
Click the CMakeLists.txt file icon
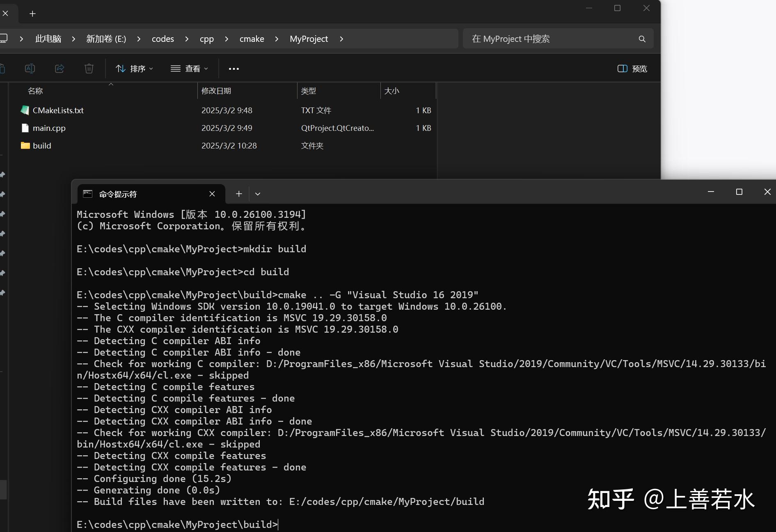tap(25, 110)
